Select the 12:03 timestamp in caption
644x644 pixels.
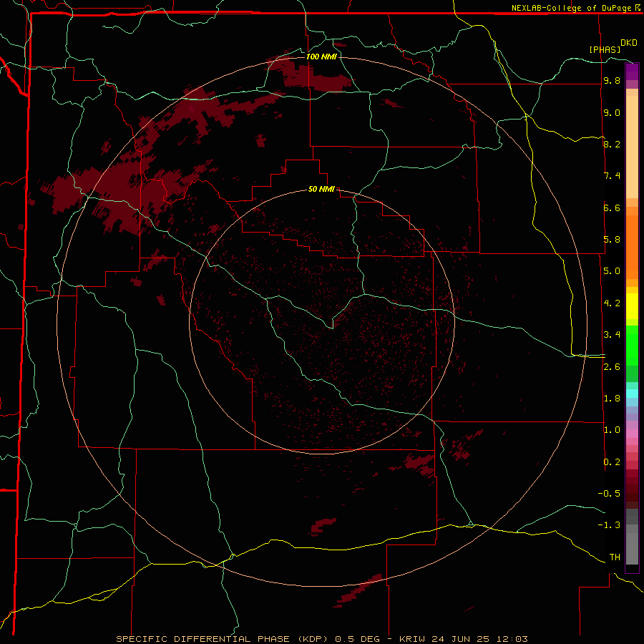click(x=512, y=639)
